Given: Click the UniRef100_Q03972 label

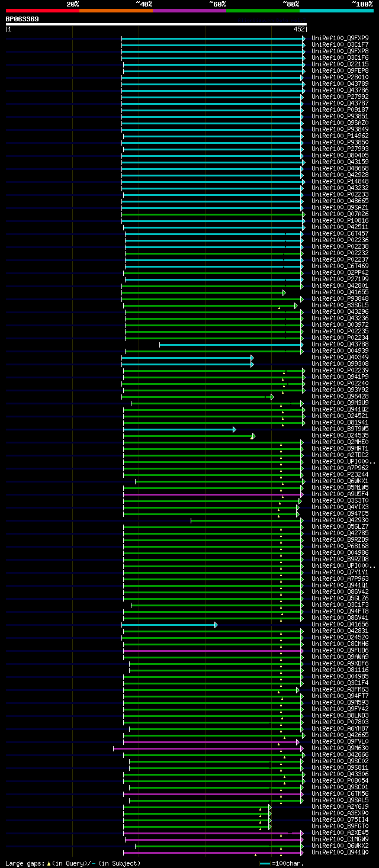Looking at the screenshot, I should pyautogui.click(x=340, y=324).
